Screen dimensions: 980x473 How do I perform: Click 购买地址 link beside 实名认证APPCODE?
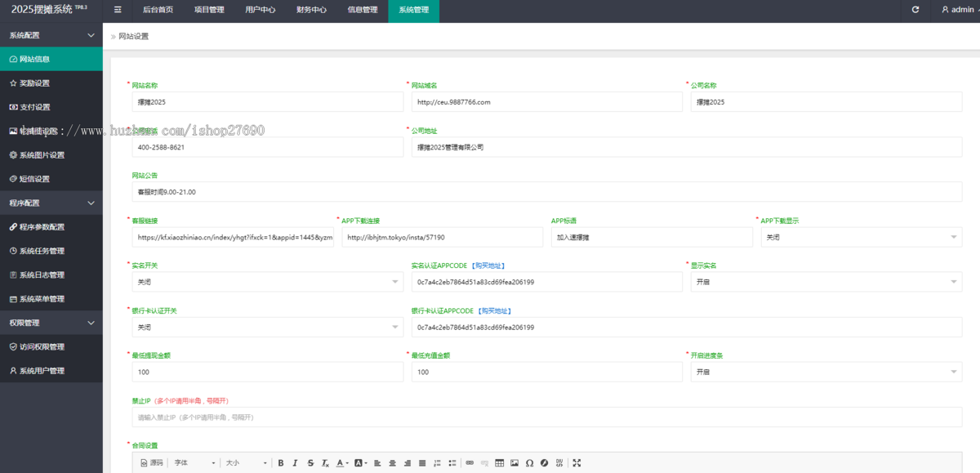click(x=489, y=266)
